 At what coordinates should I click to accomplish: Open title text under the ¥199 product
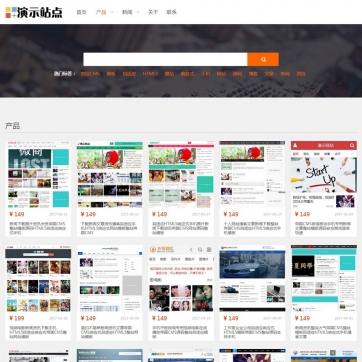tap(38, 332)
